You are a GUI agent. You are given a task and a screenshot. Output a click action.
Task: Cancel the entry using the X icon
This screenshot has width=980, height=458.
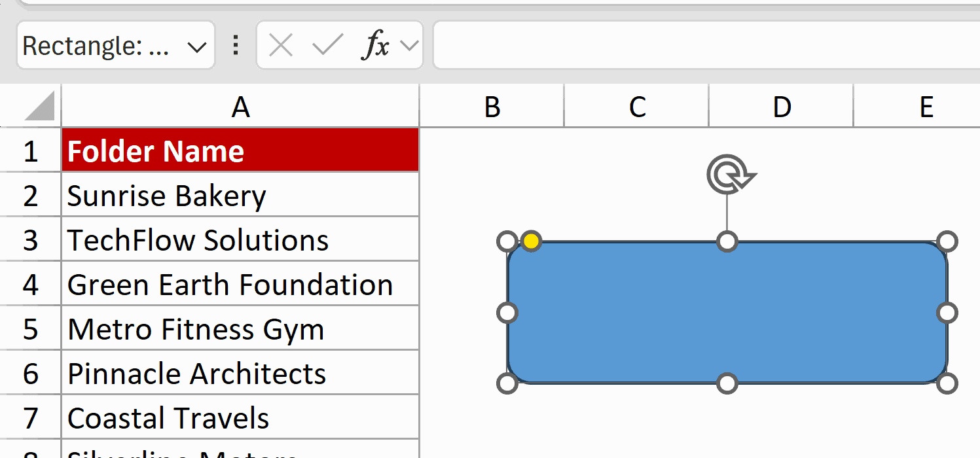[x=280, y=44]
